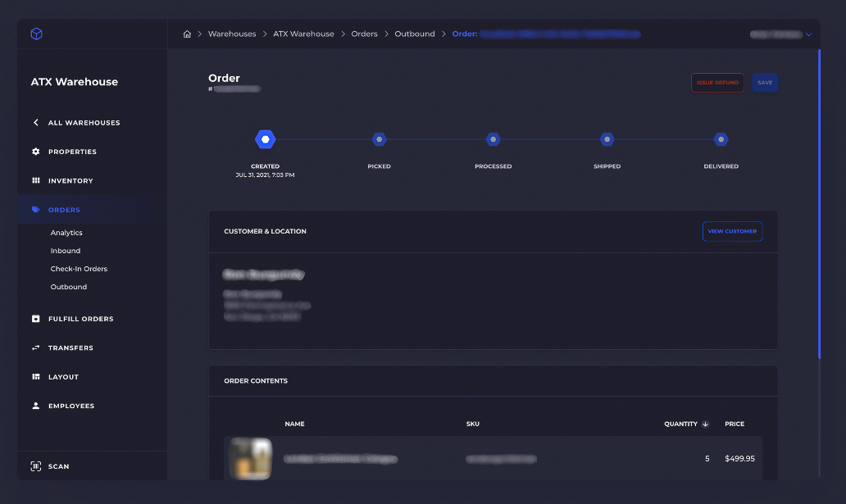Click the cube logo icon
The width and height of the screenshot is (846, 504).
36,34
